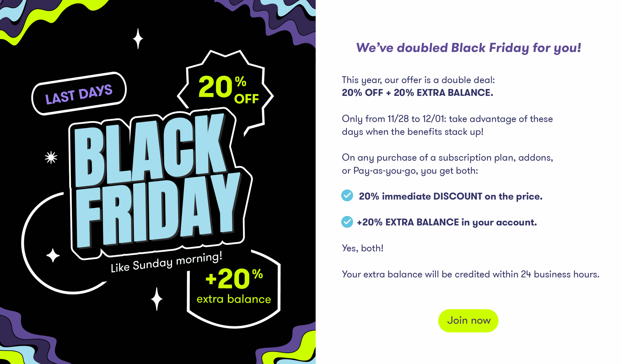Click the LAST DAYS pill badge
This screenshot has width=621, height=364.
79,94
